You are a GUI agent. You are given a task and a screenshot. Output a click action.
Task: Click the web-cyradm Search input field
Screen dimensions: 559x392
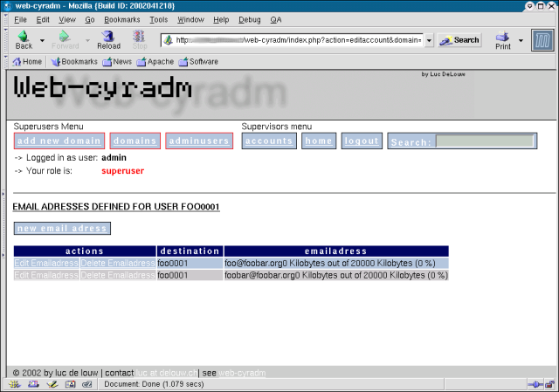point(485,141)
